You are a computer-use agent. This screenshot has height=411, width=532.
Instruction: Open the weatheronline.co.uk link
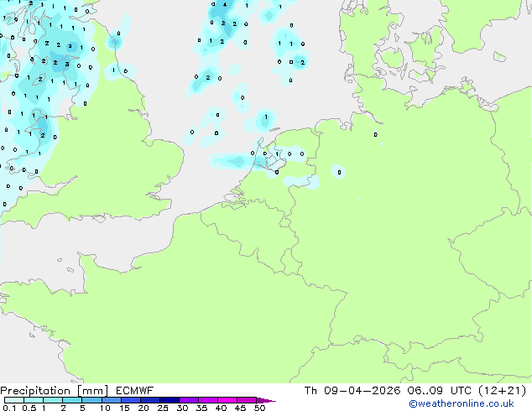click(462, 403)
